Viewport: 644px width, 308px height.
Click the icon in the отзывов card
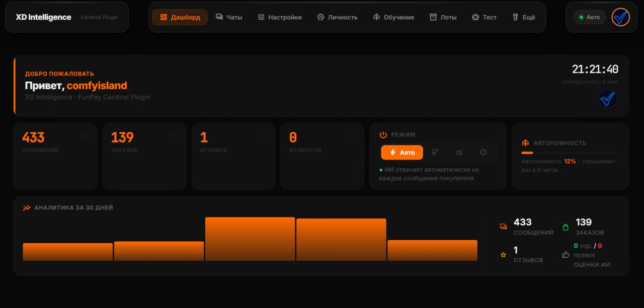[263, 135]
